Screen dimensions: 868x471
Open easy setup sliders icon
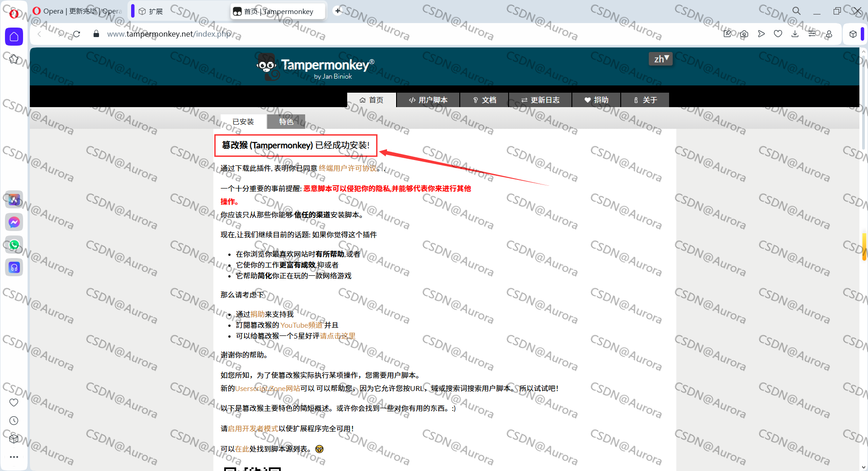click(x=812, y=34)
